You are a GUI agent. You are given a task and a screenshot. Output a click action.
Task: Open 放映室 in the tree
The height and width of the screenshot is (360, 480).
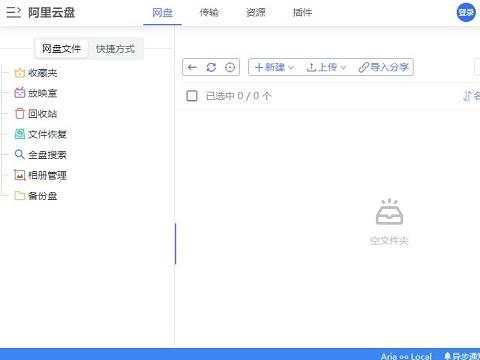pyautogui.click(x=42, y=93)
